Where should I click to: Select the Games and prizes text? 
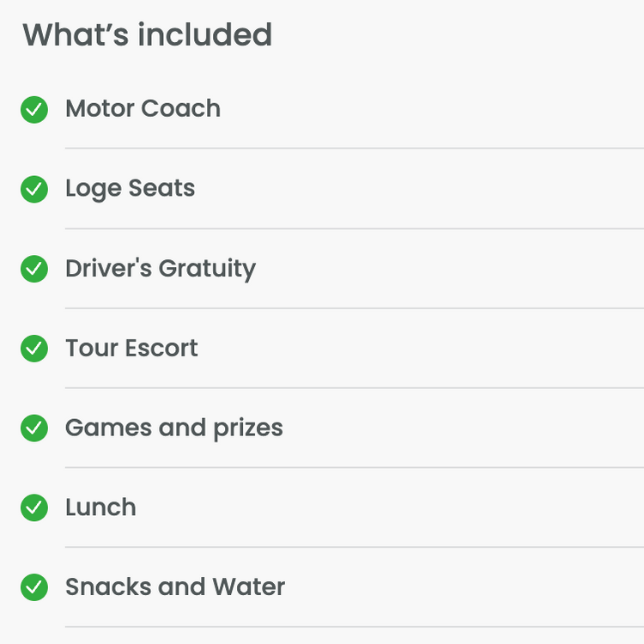point(174,428)
